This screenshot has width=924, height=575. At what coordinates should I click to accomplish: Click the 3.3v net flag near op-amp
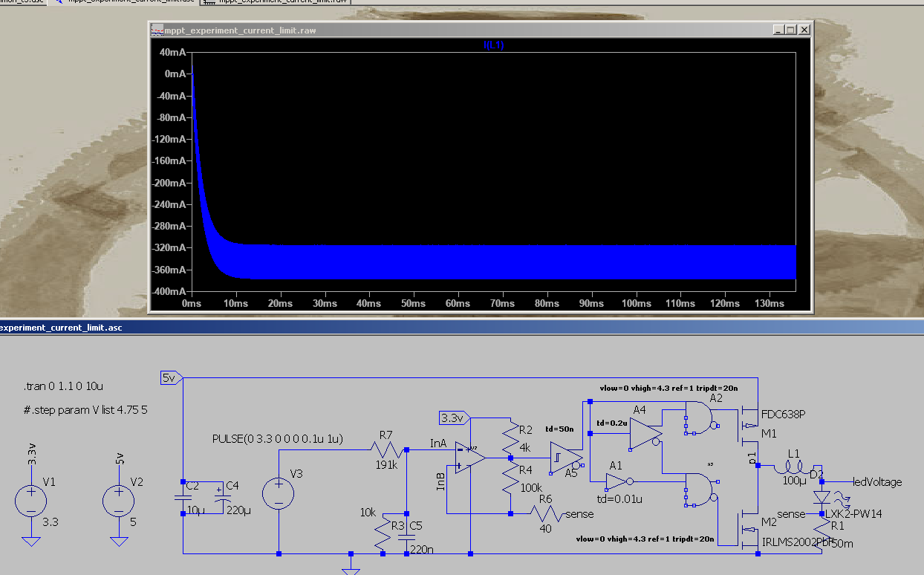pos(455,418)
